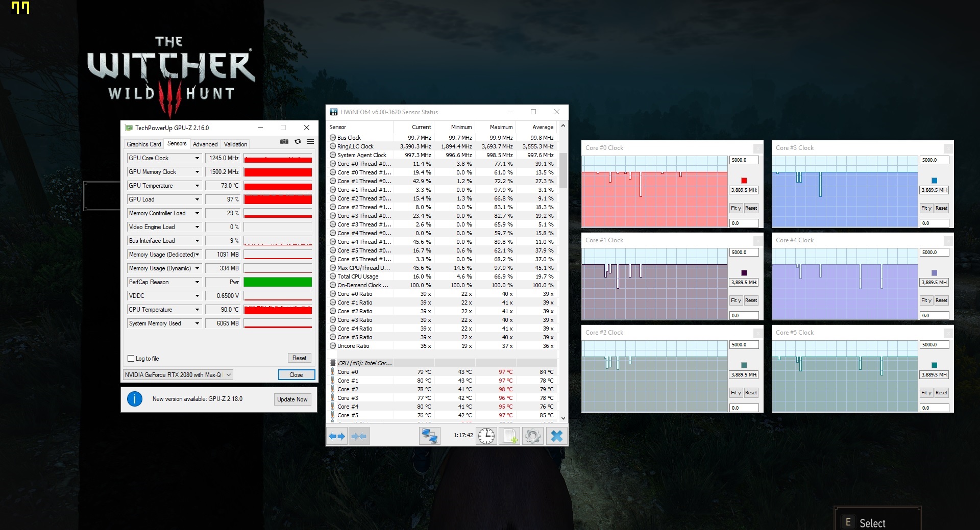
Task: Click the red color swatch in Core #0 Clock
Action: 744,181
